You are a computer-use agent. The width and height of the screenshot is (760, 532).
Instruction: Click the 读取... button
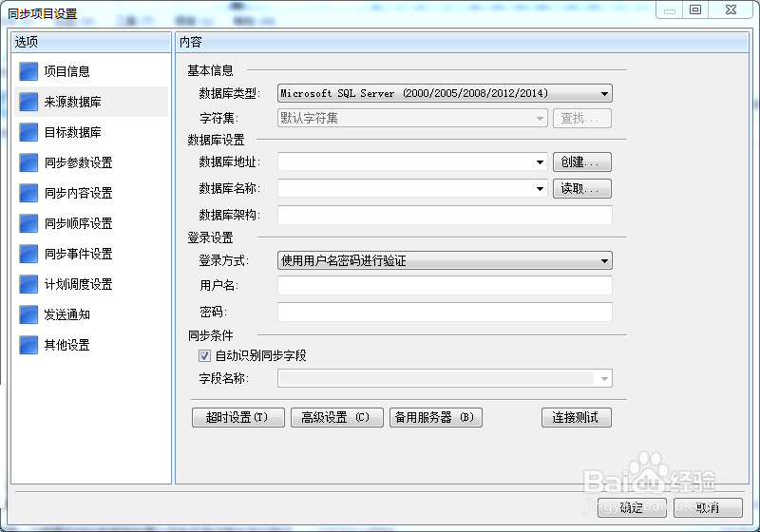click(x=582, y=188)
